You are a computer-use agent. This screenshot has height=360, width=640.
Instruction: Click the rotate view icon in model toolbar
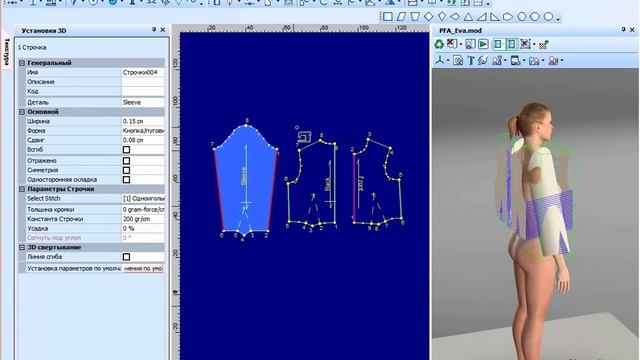pos(483,61)
